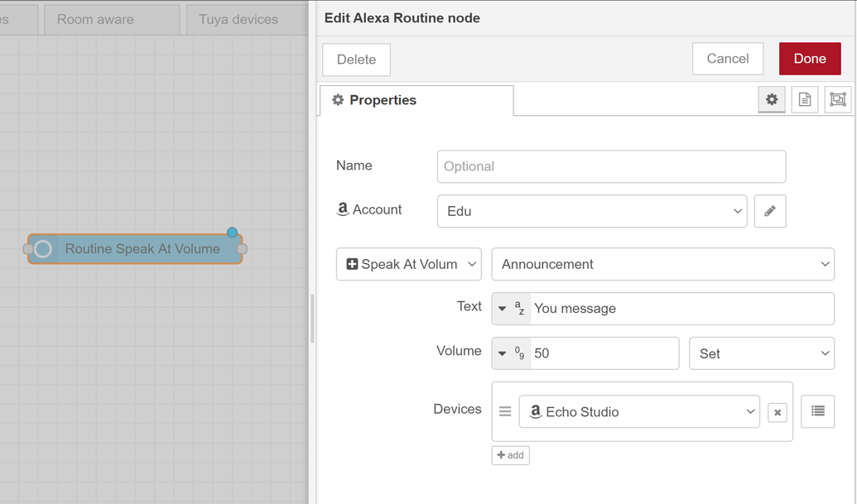Viewport: 857px width, 504px height.
Task: Open the Set volume mode dropdown
Action: pos(761,353)
